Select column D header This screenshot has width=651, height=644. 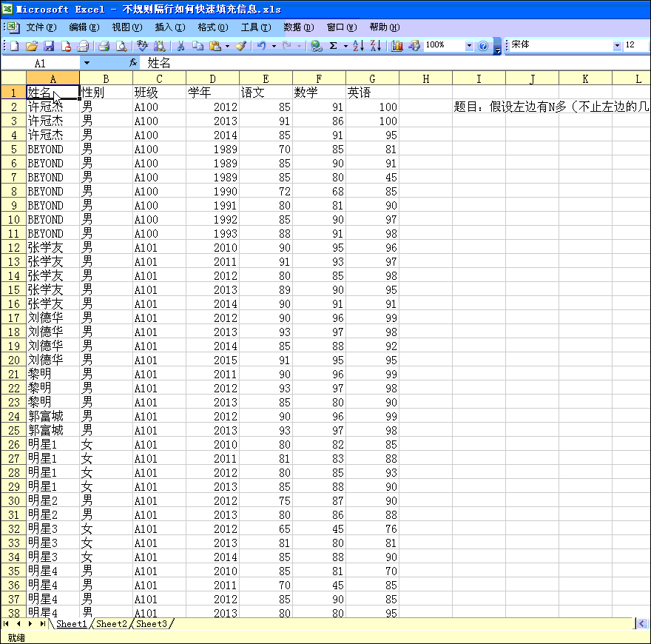pyautogui.click(x=212, y=78)
